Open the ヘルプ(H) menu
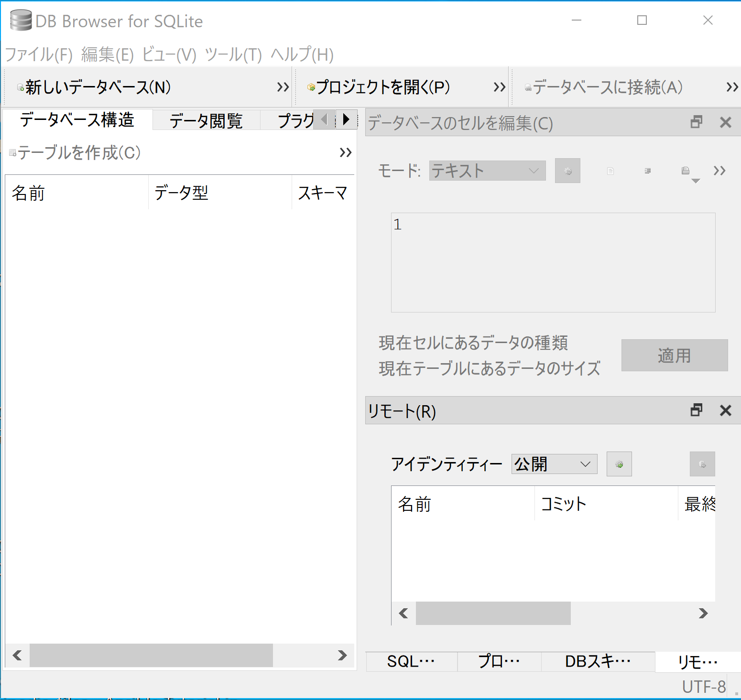The width and height of the screenshot is (741, 700). tap(302, 54)
